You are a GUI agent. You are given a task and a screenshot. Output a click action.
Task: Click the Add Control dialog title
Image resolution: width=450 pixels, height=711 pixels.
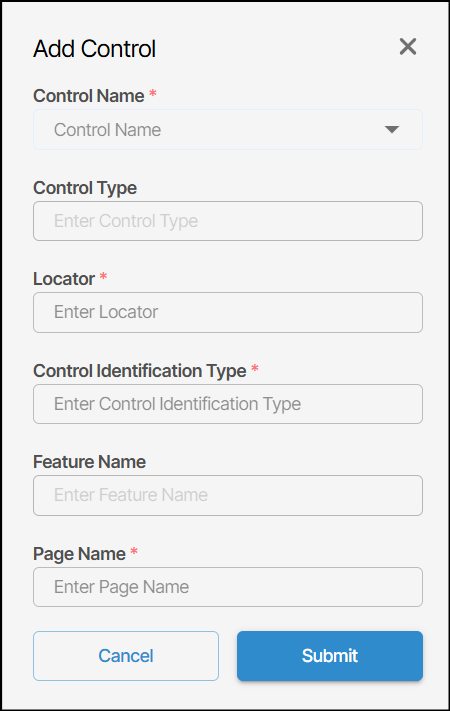click(94, 49)
